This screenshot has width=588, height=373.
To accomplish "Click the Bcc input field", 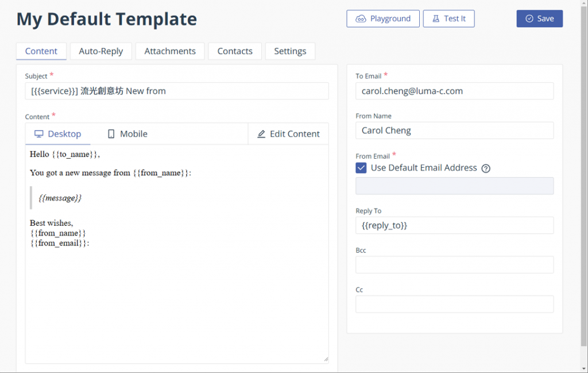I will coord(454,264).
